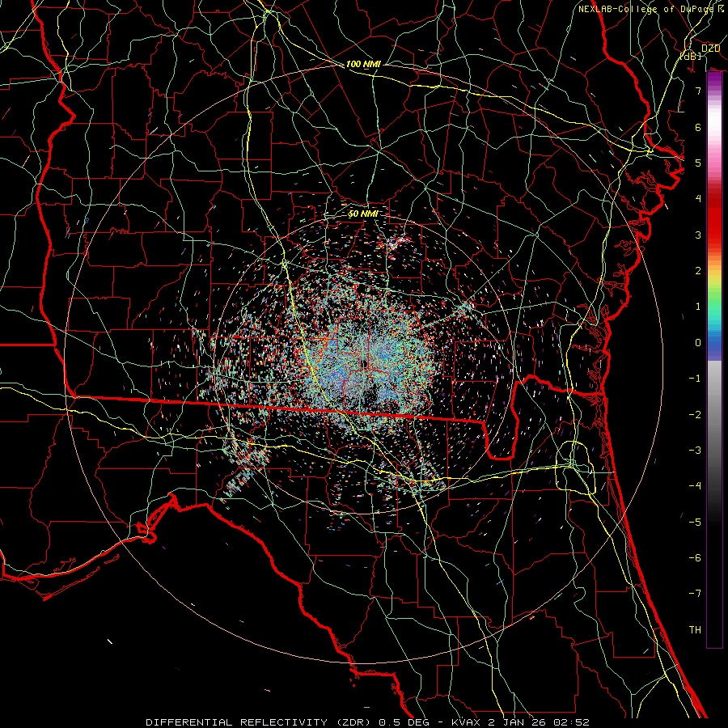Screen dimensions: 728x728
Task: Click the "5" value on the color scale
Action: pyautogui.click(x=698, y=163)
